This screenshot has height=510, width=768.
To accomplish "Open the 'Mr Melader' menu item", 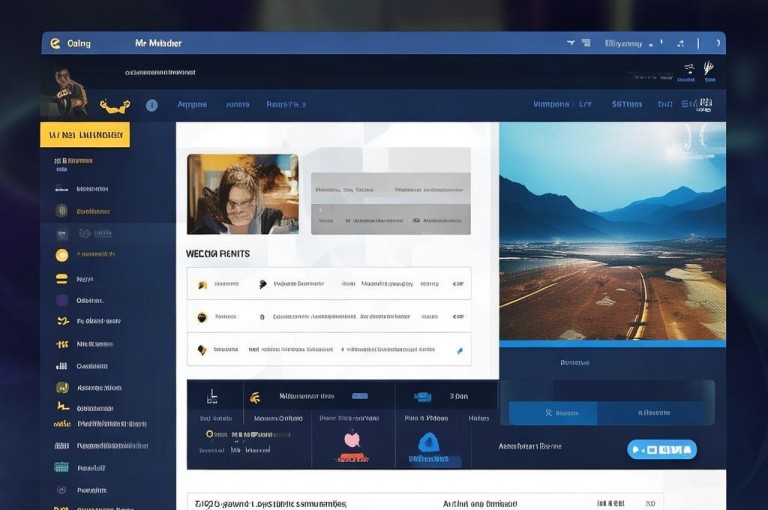I will tap(158, 43).
